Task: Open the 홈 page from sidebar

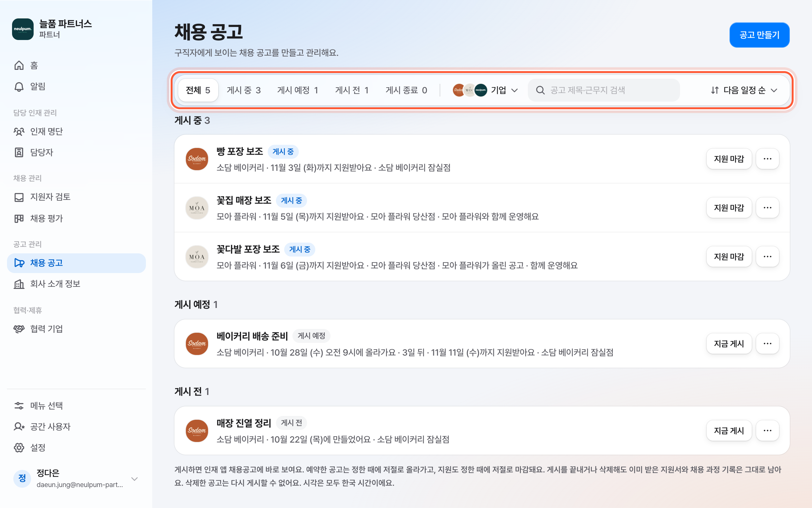Action: 76,65
